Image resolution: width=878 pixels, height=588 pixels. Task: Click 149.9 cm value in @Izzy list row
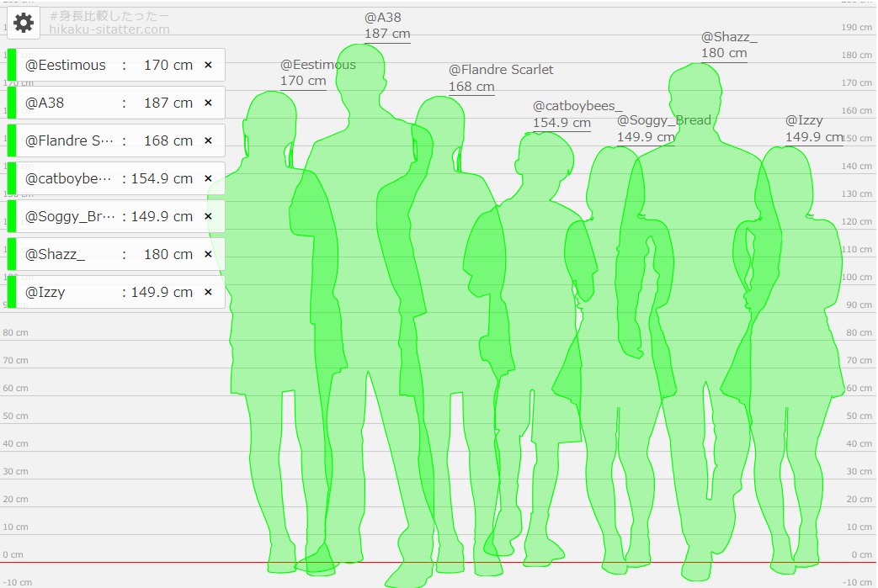(x=162, y=292)
